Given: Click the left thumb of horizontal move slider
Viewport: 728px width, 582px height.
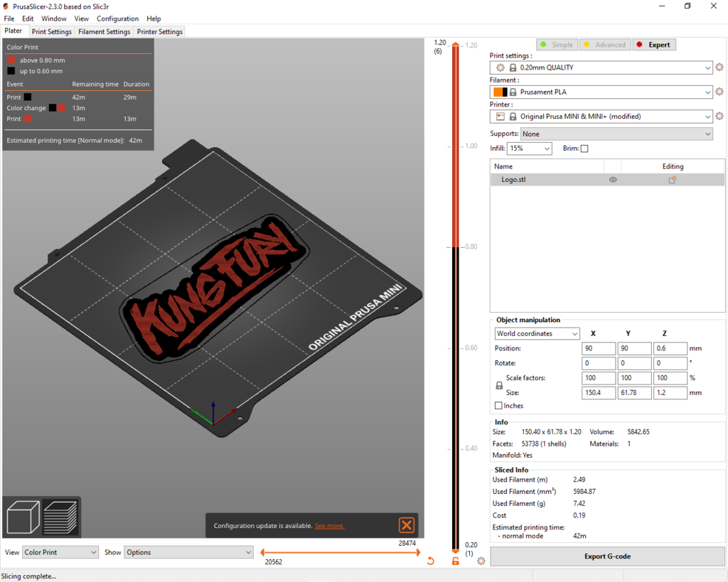Looking at the screenshot, I should (x=263, y=552).
